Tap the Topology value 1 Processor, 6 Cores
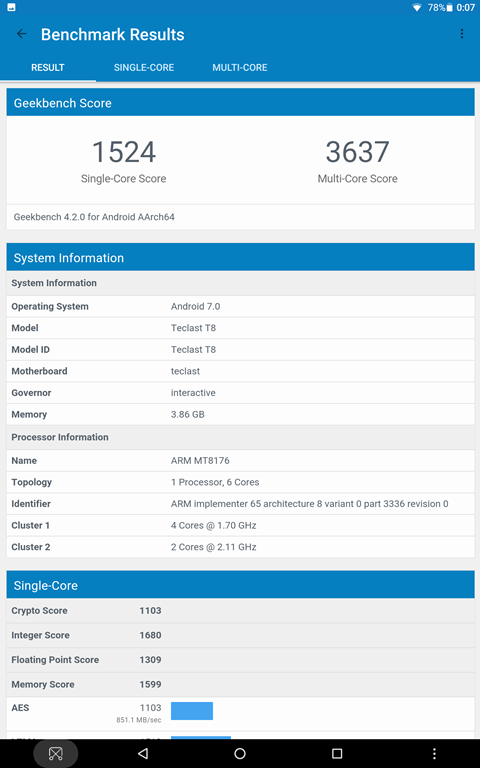This screenshot has height=768, width=480. click(x=215, y=482)
